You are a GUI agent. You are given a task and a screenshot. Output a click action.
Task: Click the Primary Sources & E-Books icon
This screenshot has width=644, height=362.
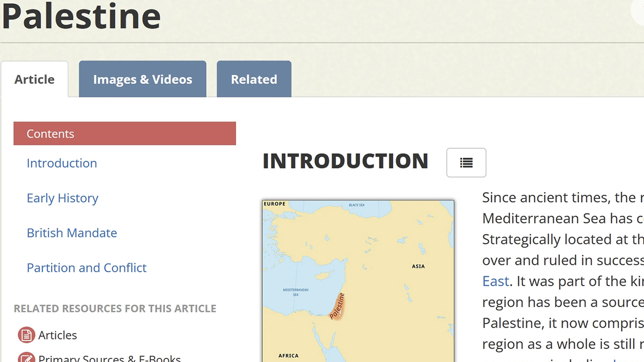click(26, 357)
